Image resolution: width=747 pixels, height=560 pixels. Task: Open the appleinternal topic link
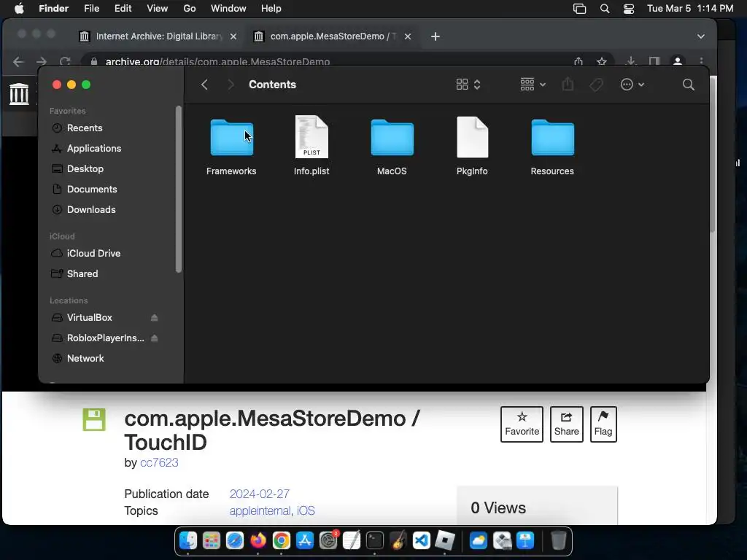260,511
